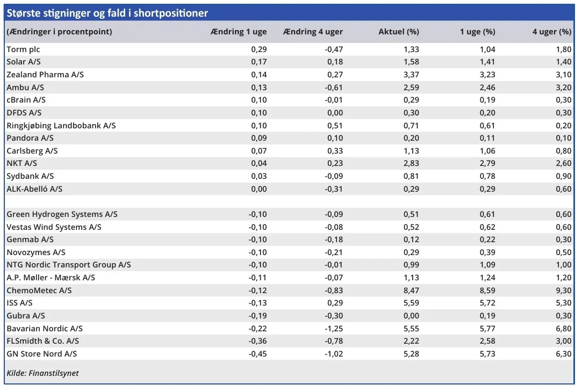This screenshot has width=582, height=392.
Task: Select GN Store Nord A/S row label
Action: pyautogui.click(x=42, y=354)
